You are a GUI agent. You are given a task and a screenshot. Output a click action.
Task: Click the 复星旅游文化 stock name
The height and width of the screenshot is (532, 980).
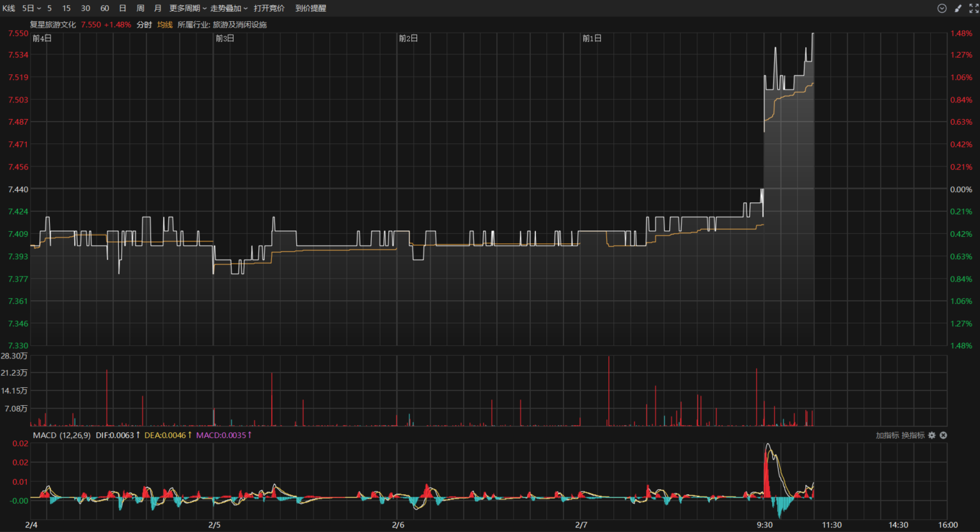[x=52, y=25]
